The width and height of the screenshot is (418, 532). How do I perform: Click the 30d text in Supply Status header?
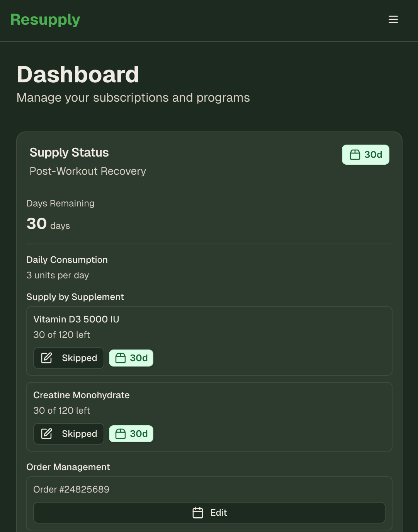(373, 155)
